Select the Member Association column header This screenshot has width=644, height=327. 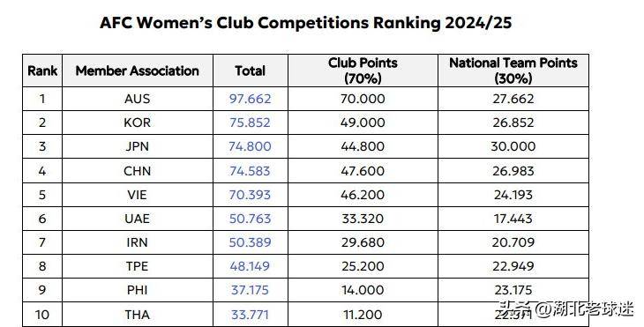pos(137,71)
